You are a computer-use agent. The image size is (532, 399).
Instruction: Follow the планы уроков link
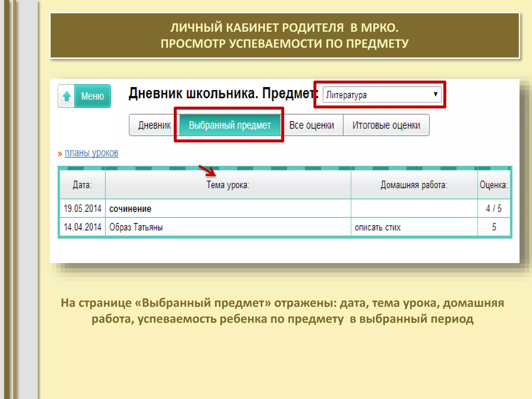91,153
